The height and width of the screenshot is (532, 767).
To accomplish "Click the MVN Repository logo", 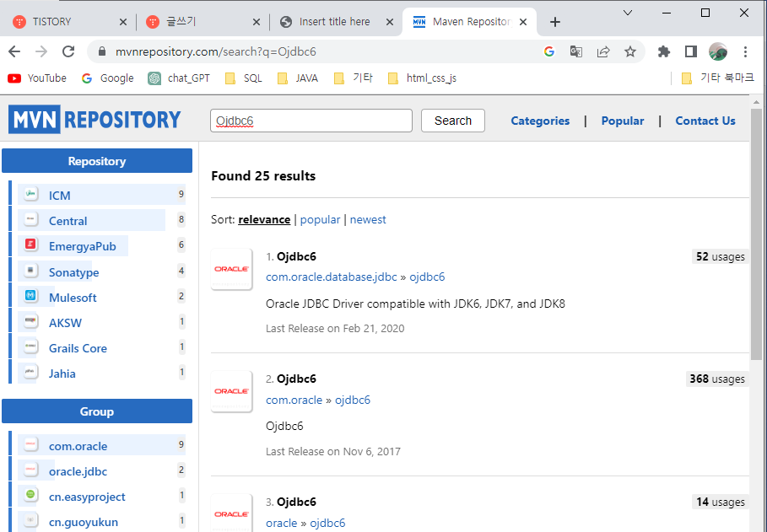I will click(95, 120).
